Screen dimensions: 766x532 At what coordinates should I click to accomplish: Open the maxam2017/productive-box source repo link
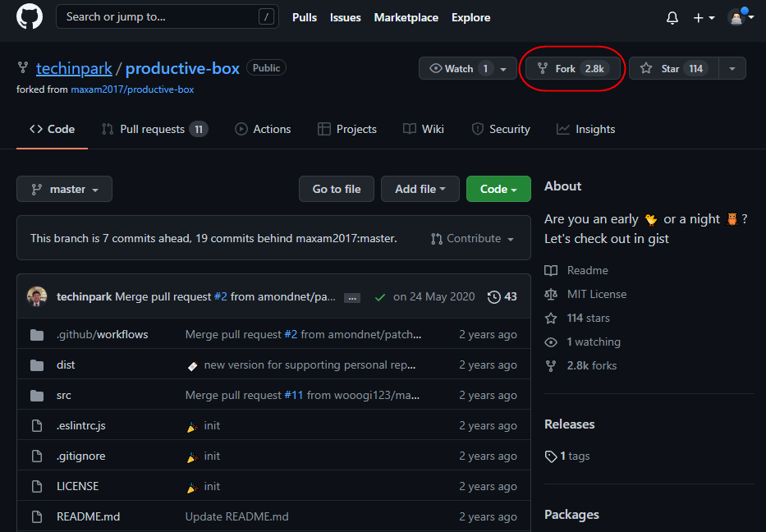tap(132, 89)
